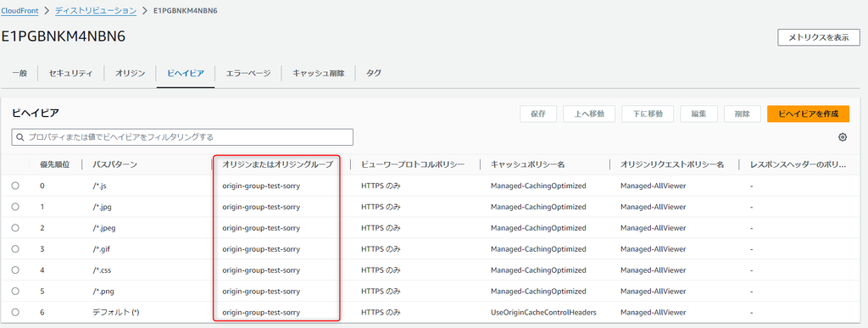Click the レスポンスヘッダーのポリ… column header

pos(798,164)
